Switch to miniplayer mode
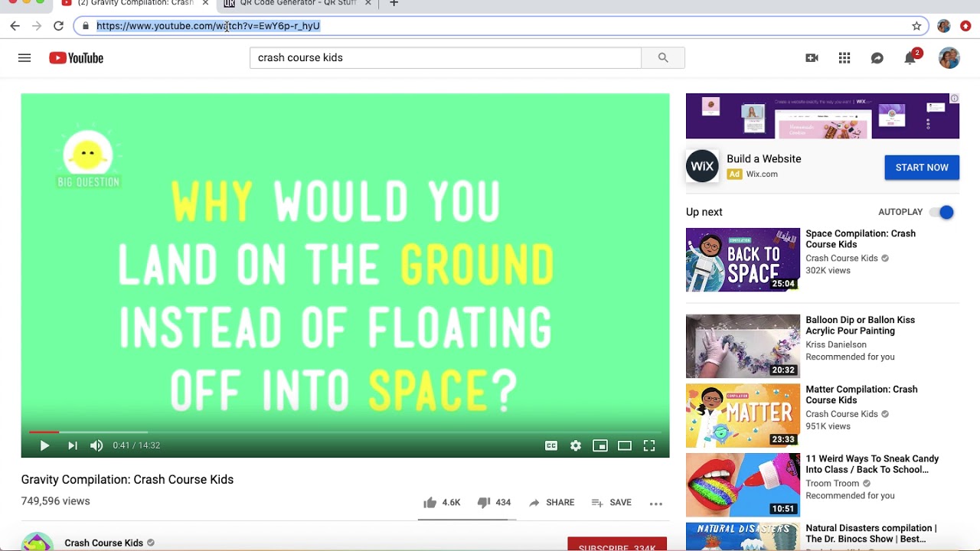 coord(600,445)
